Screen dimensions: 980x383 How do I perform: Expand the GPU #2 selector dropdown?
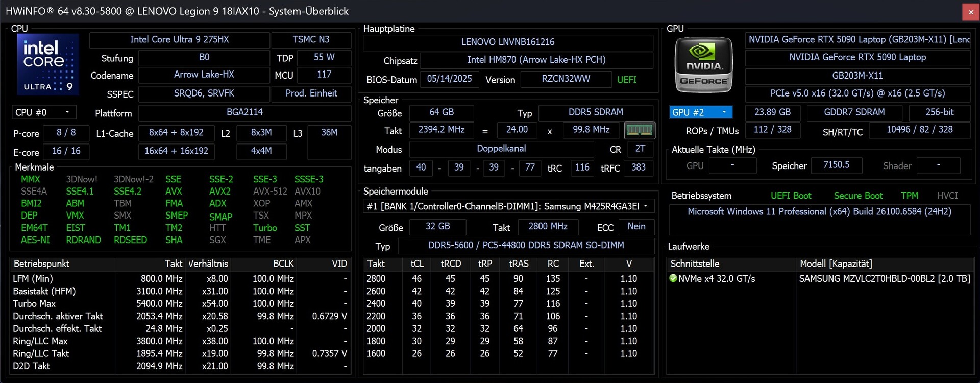point(700,112)
